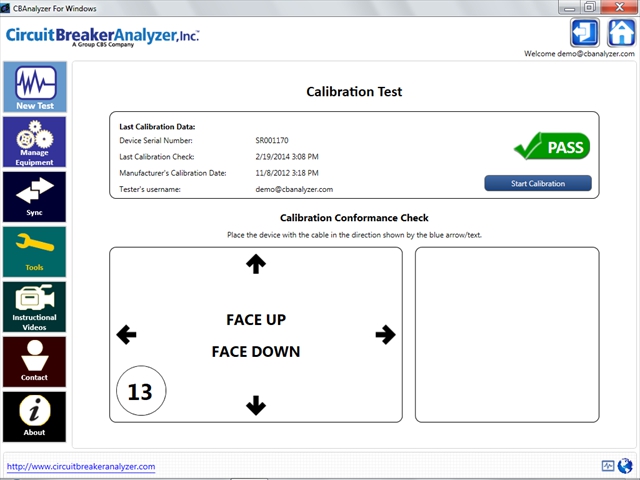Viewport: 640px width, 480px height.
Task: Go to the Home screen icon
Action: coord(621,33)
